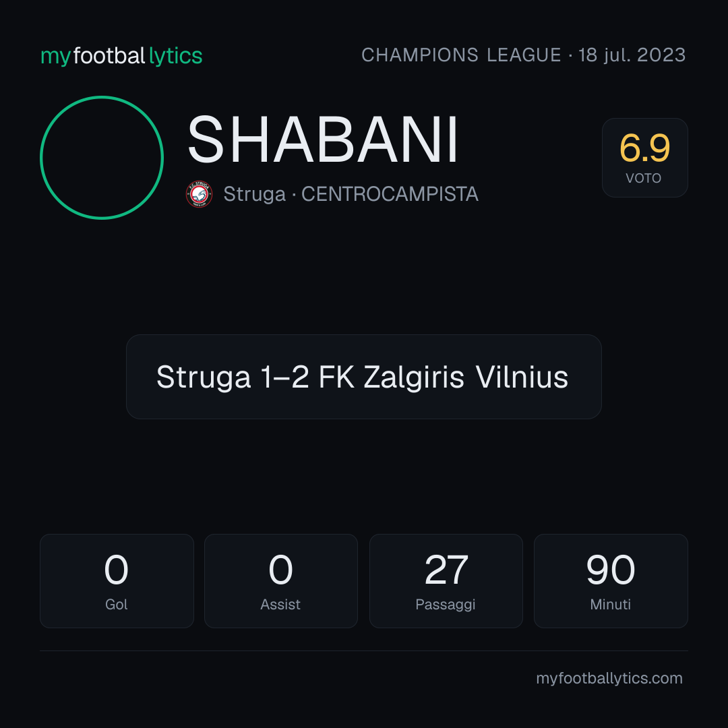Select the 27 Passaggi stat card

[446, 581]
